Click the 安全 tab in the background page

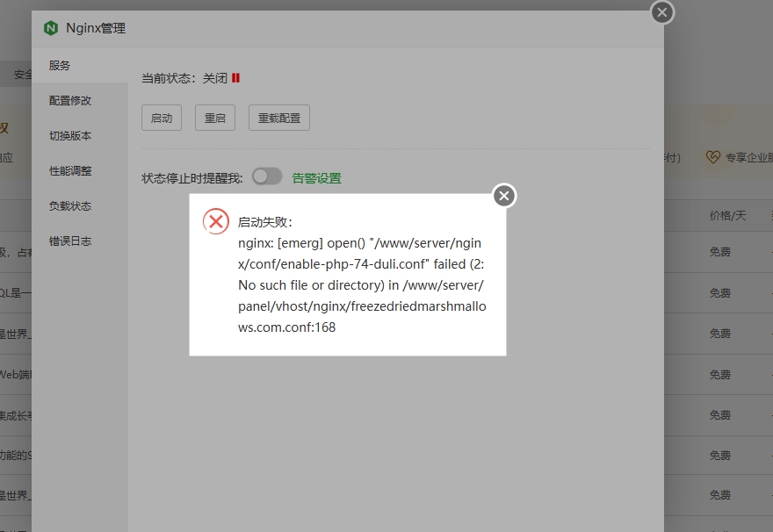click(x=23, y=75)
